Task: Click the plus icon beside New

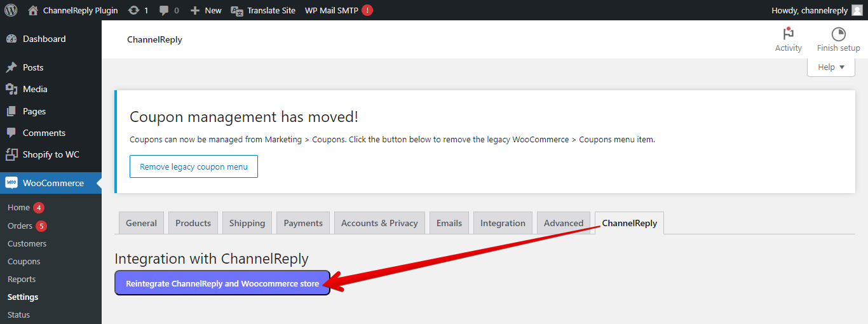Action: [195, 10]
